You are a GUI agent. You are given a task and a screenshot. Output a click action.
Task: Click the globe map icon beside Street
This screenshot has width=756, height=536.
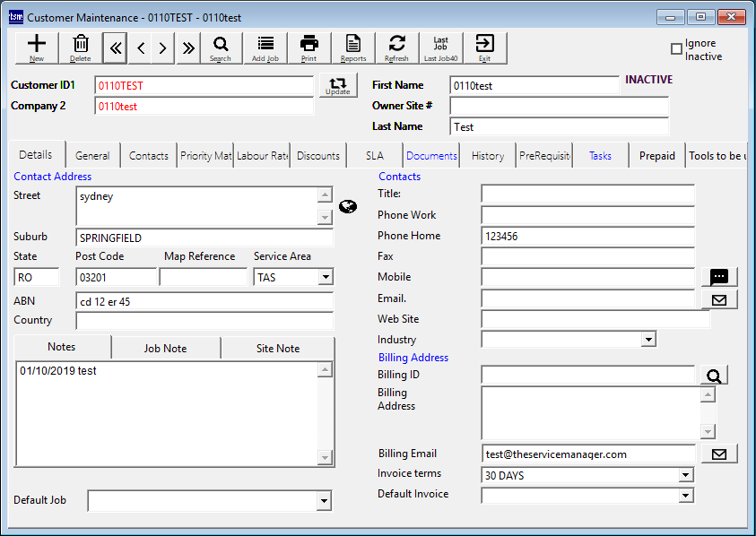(348, 207)
